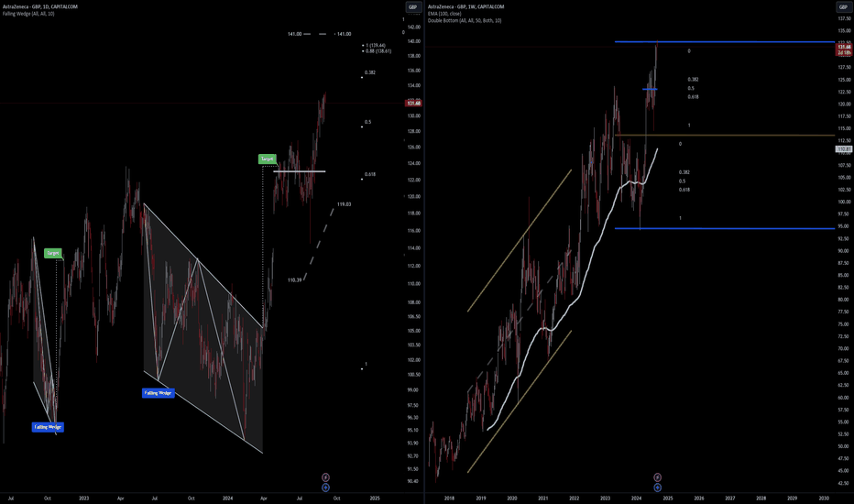Click the lightning event icon on the daily chart
The width and height of the screenshot is (854, 504).
(x=325, y=477)
